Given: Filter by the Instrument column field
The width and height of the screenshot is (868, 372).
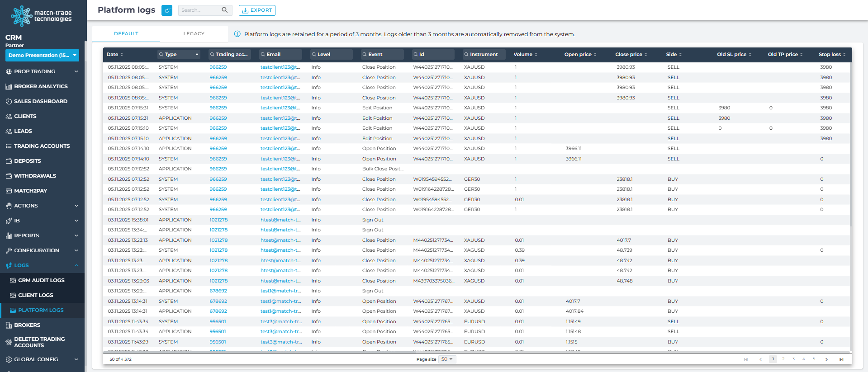Looking at the screenshot, I should [x=484, y=55].
